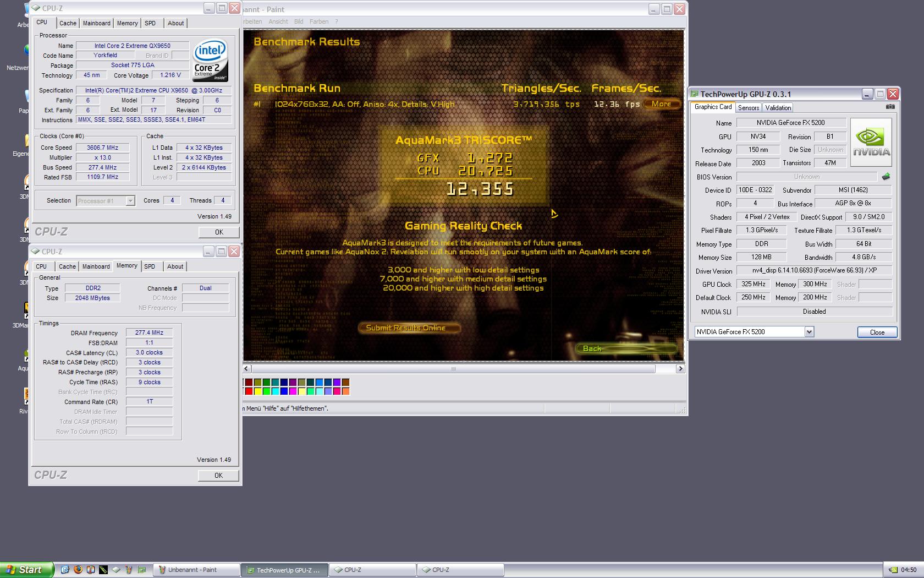Click OK in the lower CPU-Z memory window
Image resolution: width=924 pixels, height=578 pixels.
point(218,476)
